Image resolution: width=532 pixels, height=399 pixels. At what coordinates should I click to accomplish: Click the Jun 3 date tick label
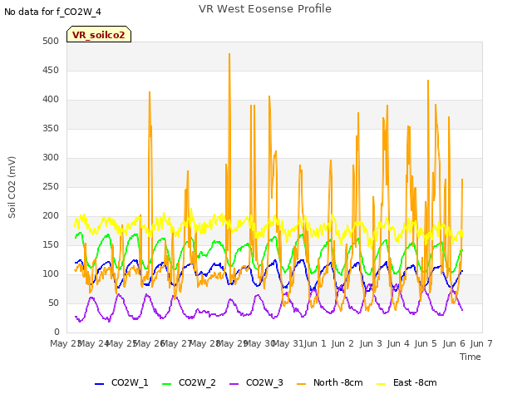coord(371,343)
